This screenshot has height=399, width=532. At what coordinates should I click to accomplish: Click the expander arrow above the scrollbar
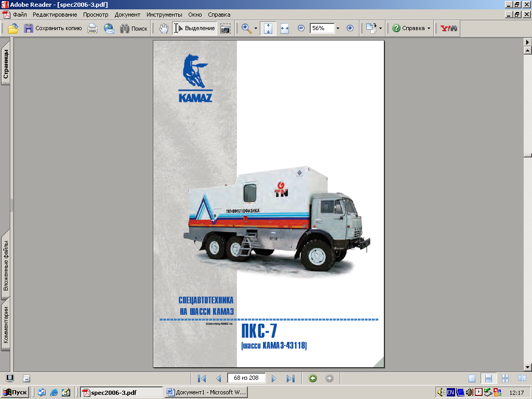pyautogui.click(x=527, y=42)
